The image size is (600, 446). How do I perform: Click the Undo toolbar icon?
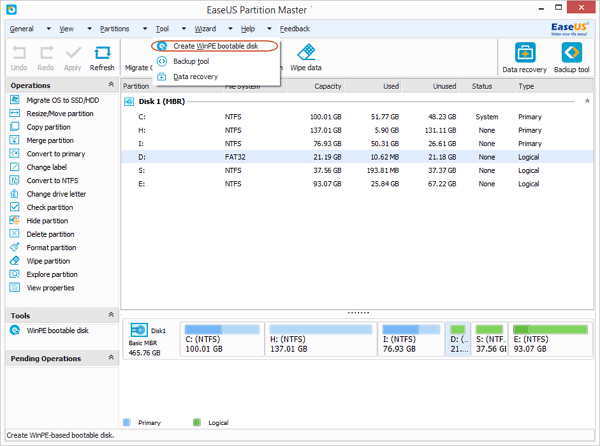pyautogui.click(x=19, y=59)
